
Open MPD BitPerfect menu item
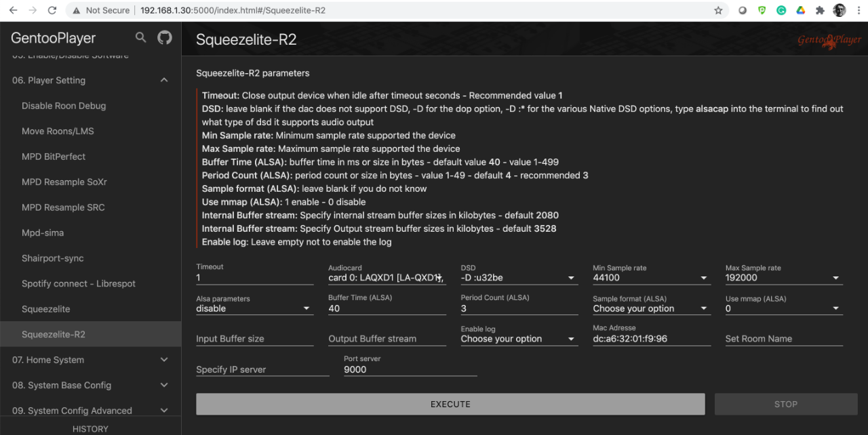click(90, 157)
